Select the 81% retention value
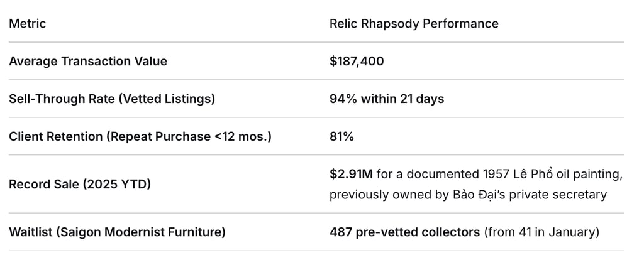The image size is (644, 260). [x=342, y=136]
